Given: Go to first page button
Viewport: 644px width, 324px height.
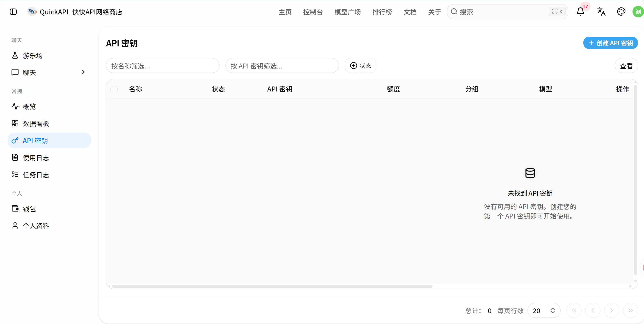Looking at the screenshot, I should pyautogui.click(x=574, y=310).
